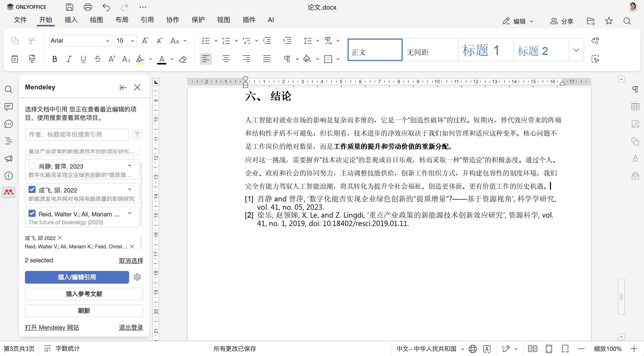Viewport: 644px width, 356px height.
Task: Open the comments panel in left sidebar
Action: 9,107
